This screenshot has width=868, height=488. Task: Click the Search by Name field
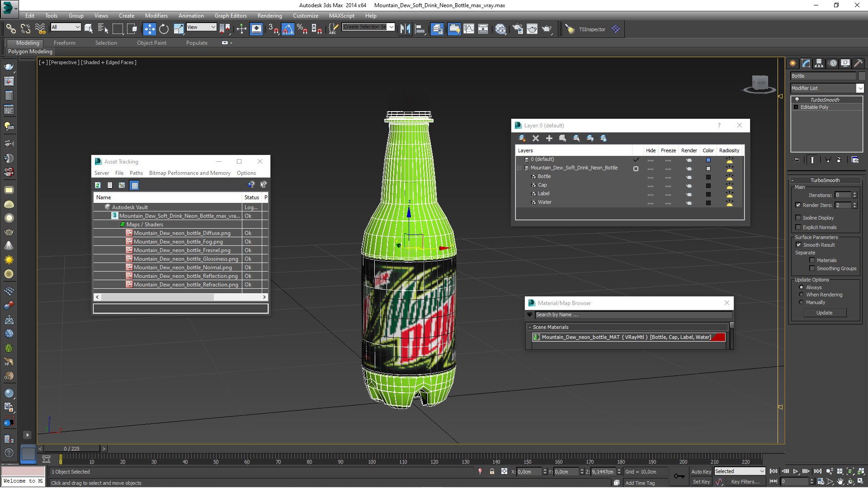[x=633, y=314]
